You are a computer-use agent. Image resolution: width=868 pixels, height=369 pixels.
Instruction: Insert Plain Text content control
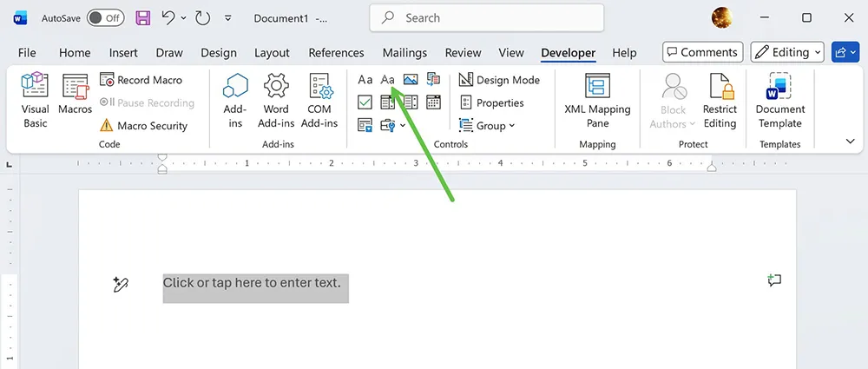(387, 80)
